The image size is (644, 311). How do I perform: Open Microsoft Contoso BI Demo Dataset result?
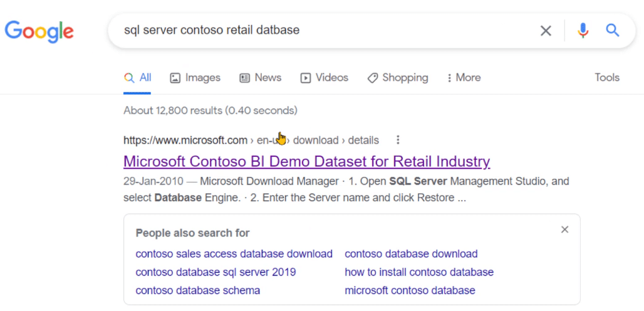click(307, 162)
